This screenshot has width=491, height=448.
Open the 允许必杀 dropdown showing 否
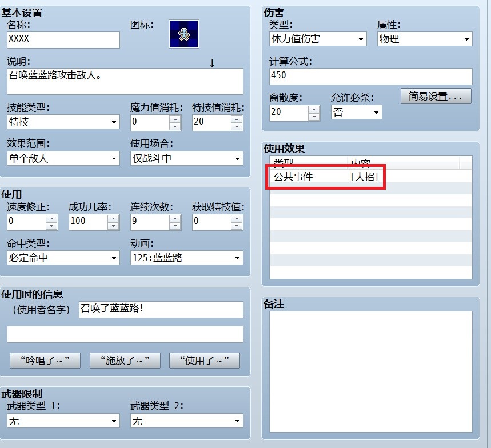click(356, 112)
